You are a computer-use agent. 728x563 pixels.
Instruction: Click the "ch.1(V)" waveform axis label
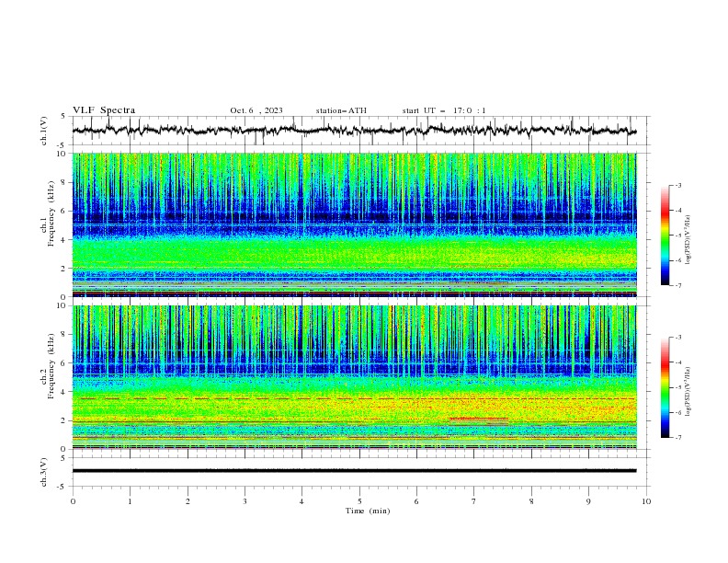click(44, 131)
